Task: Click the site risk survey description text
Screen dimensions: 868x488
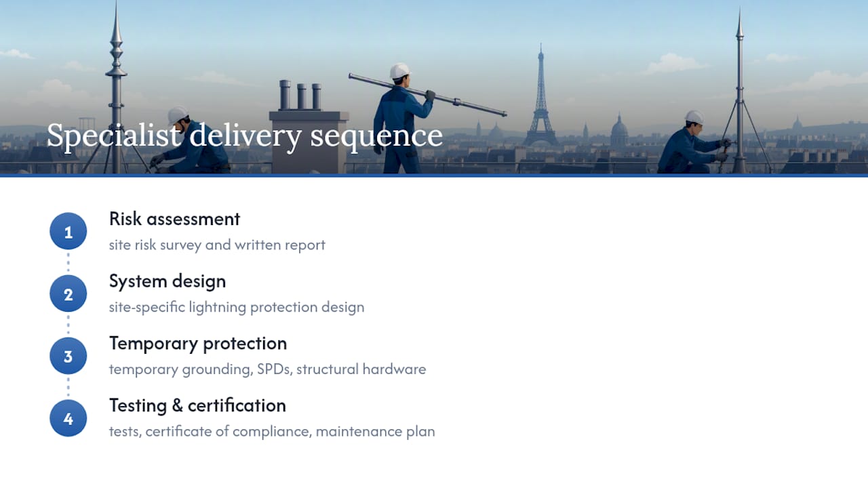Action: point(217,245)
